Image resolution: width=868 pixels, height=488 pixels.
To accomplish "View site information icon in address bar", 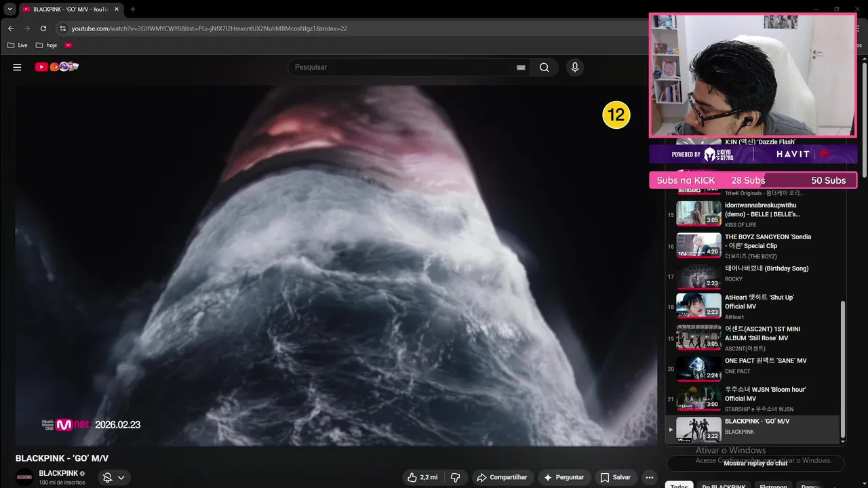I will point(62,28).
